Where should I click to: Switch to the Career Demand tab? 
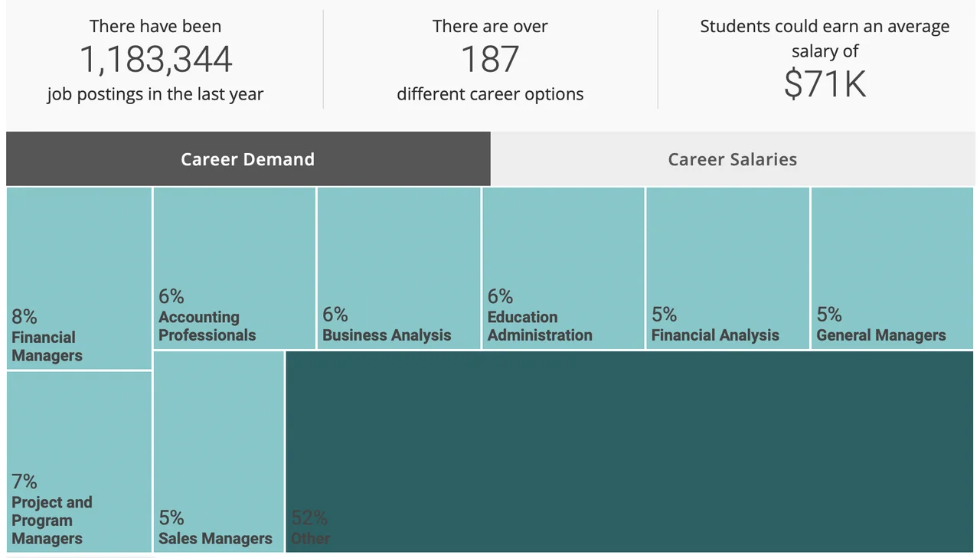248,159
